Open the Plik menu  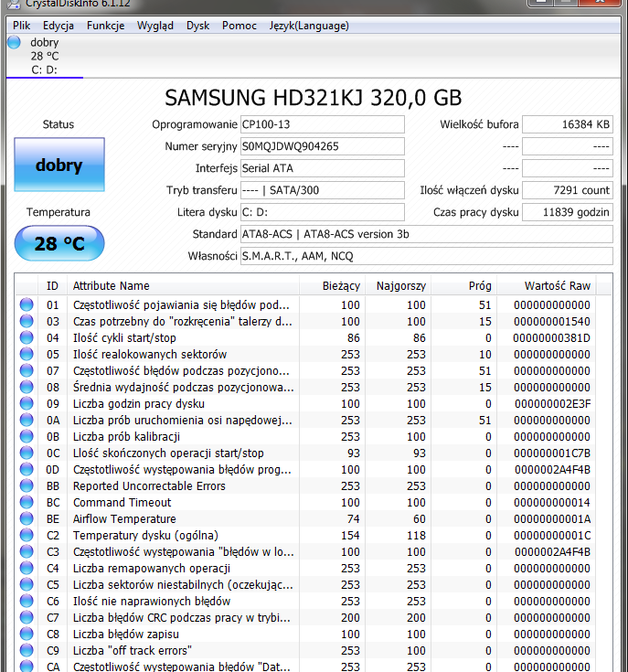[21, 26]
